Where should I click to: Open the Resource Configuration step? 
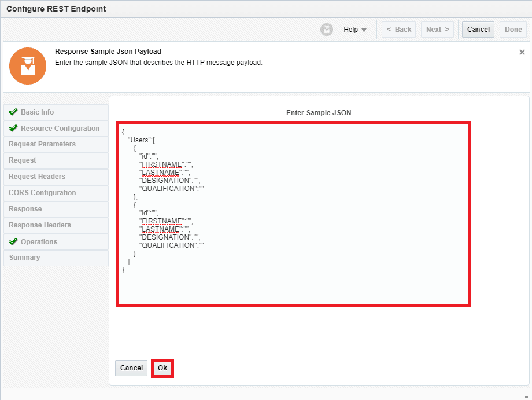point(60,129)
